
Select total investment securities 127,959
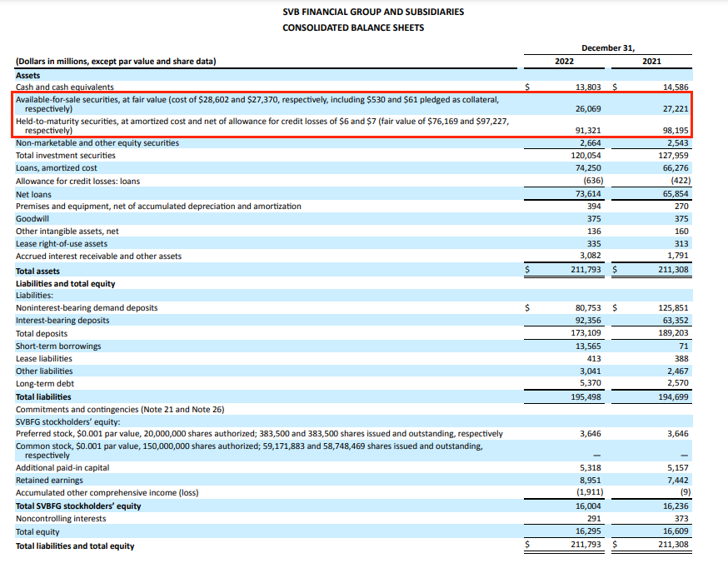click(x=673, y=156)
